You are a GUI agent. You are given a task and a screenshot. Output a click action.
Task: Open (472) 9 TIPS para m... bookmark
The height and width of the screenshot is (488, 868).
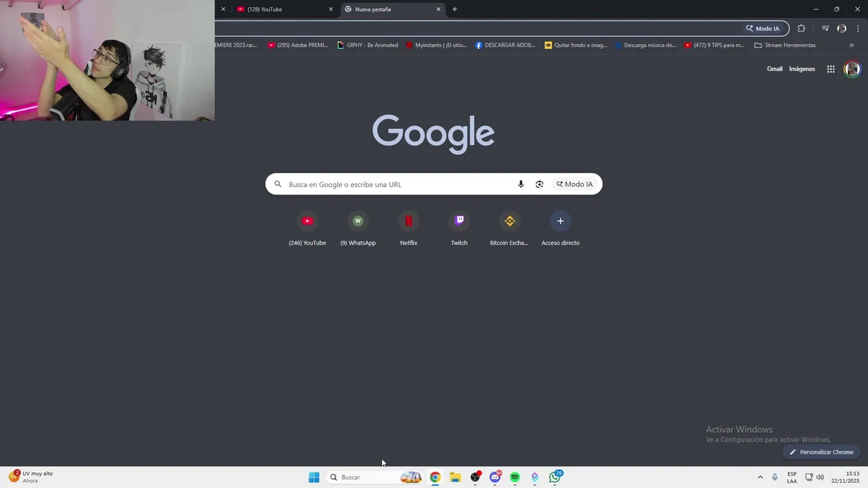(714, 45)
